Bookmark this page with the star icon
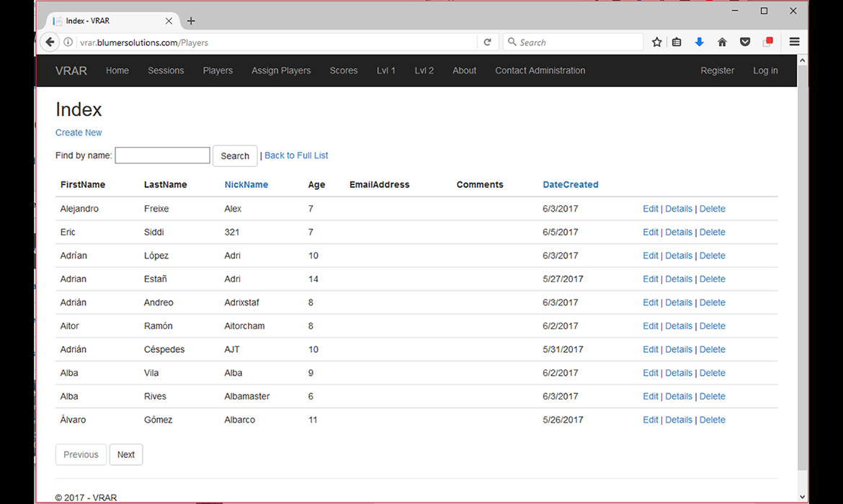Screen dimensions: 843x504 pyautogui.click(x=656, y=42)
